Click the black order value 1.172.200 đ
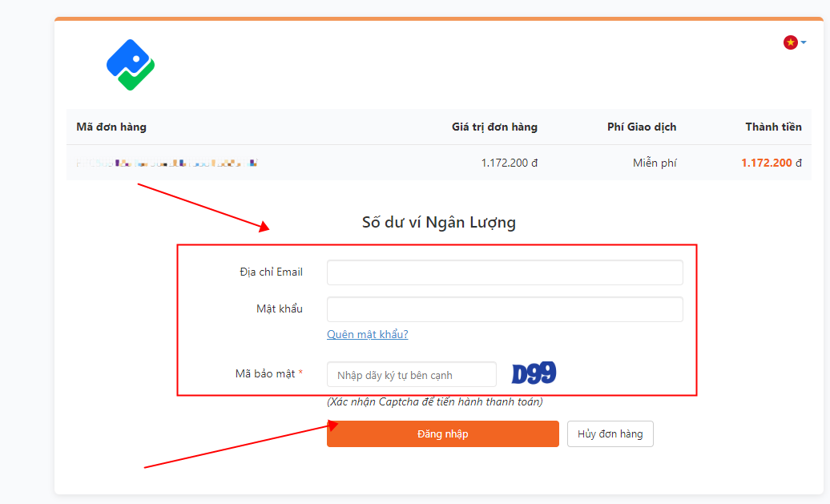Viewport: 830px width, 504px height. (x=510, y=163)
